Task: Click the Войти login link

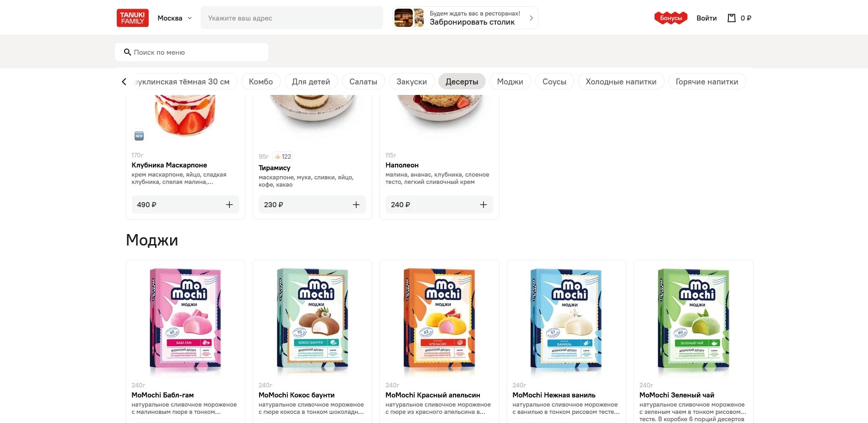Action: 706,18
